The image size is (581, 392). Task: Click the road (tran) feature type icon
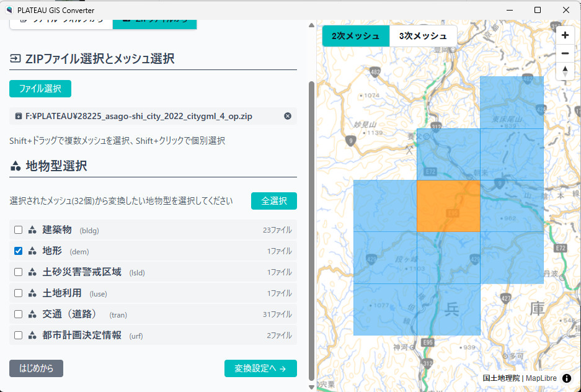pos(32,314)
